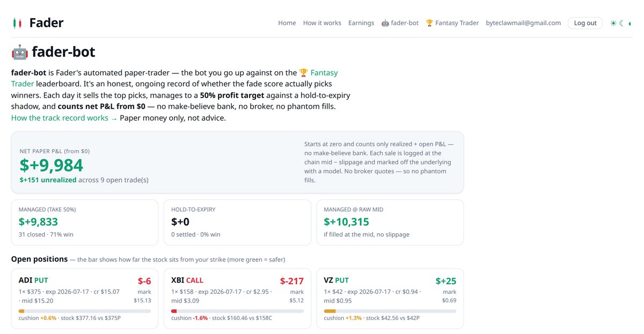Select the $+9,984 net paper P&L value

[x=52, y=165]
